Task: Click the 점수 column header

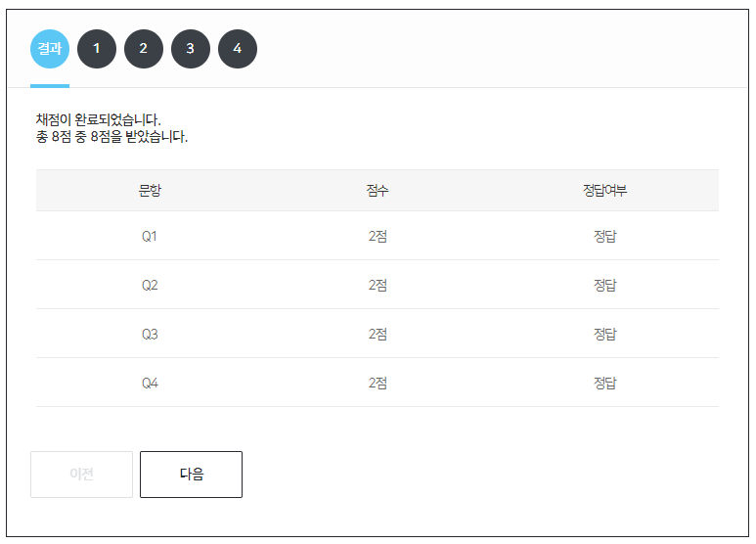Action: [378, 191]
